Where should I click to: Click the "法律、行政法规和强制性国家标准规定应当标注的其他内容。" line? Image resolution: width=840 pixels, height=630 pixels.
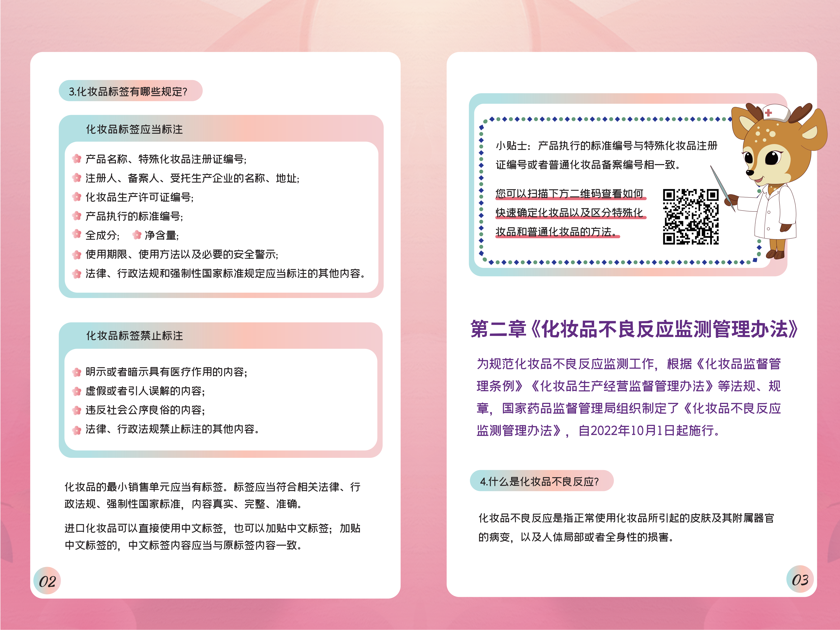(225, 273)
